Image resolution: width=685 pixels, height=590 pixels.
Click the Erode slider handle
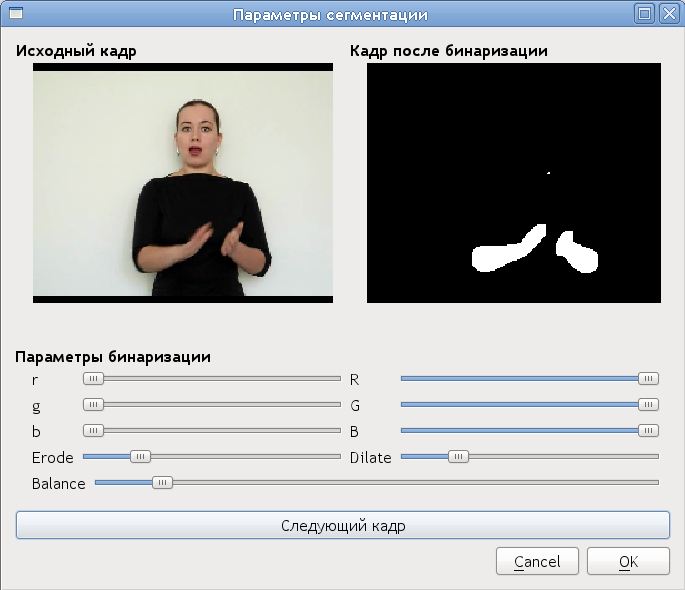click(x=141, y=457)
